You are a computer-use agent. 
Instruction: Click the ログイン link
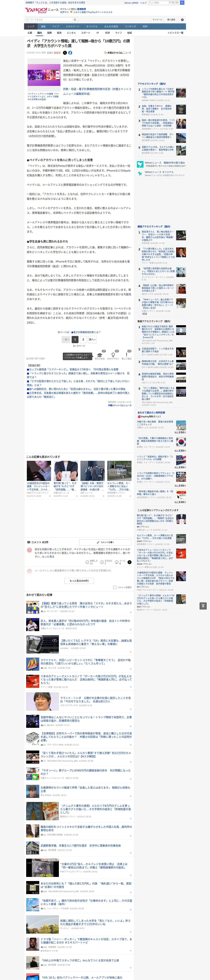tap(64, 12)
